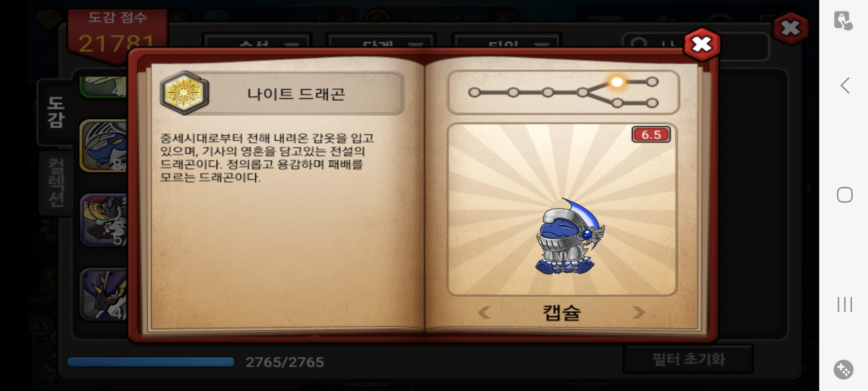Tap the Android home button
This screenshot has width=868, height=391.
(x=844, y=195)
